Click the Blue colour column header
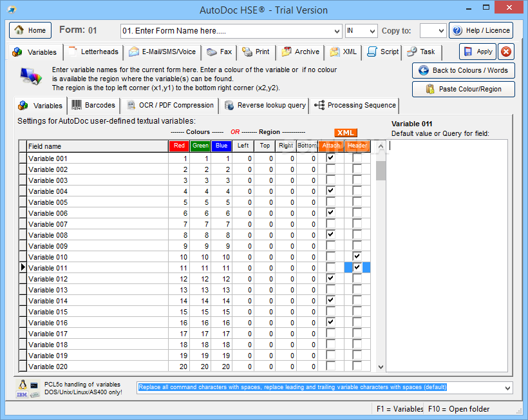The image size is (528, 420). 222,146
